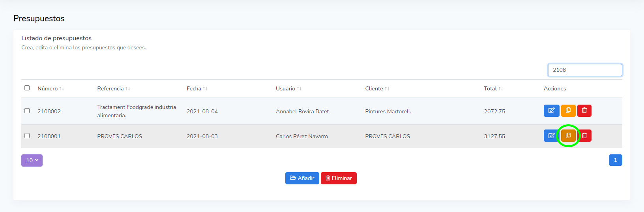Check the box for budget 2108001

pos(27,136)
